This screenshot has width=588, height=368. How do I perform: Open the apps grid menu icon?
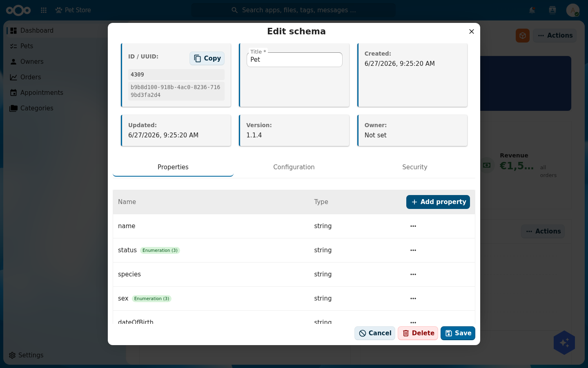coord(44,10)
